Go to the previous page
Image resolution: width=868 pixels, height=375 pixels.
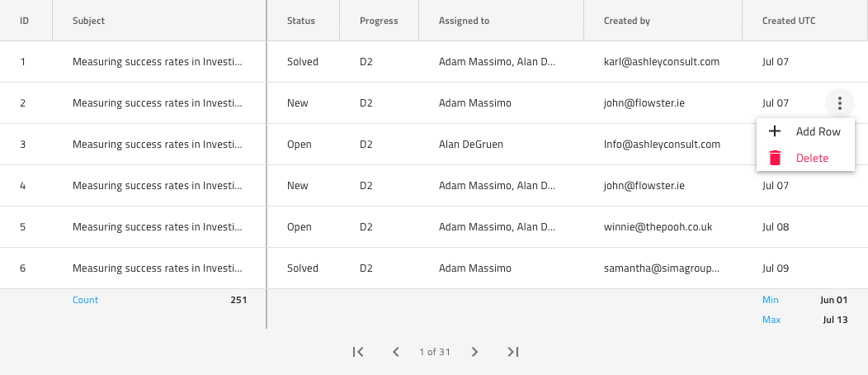point(396,352)
